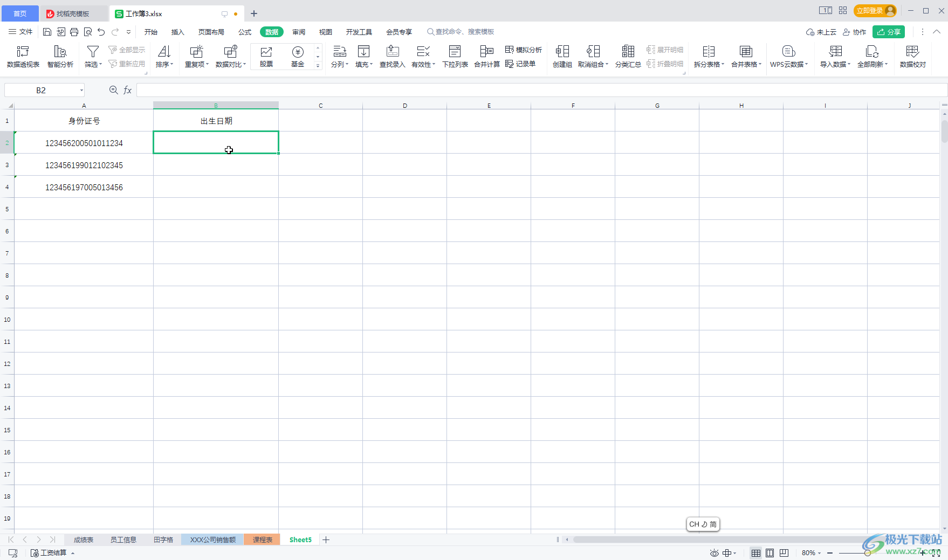Click the 创建组 create group icon
The height and width of the screenshot is (560, 948).
pyautogui.click(x=562, y=57)
